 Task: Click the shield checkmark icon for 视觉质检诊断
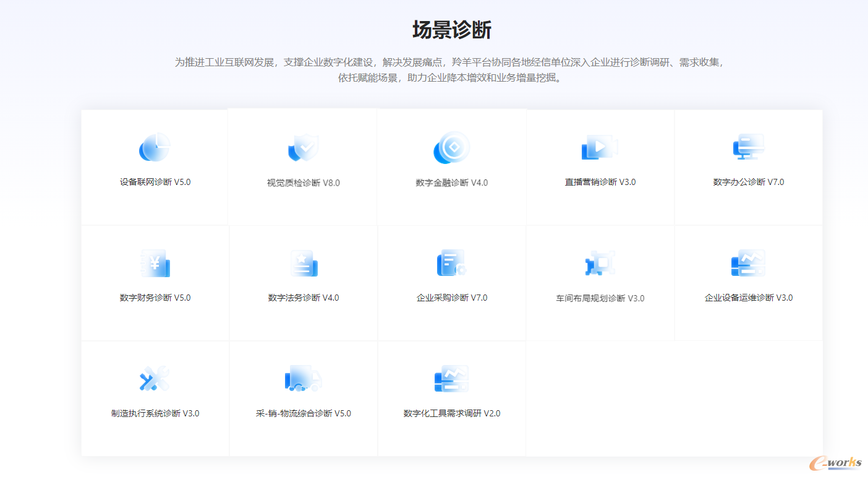pyautogui.click(x=303, y=148)
